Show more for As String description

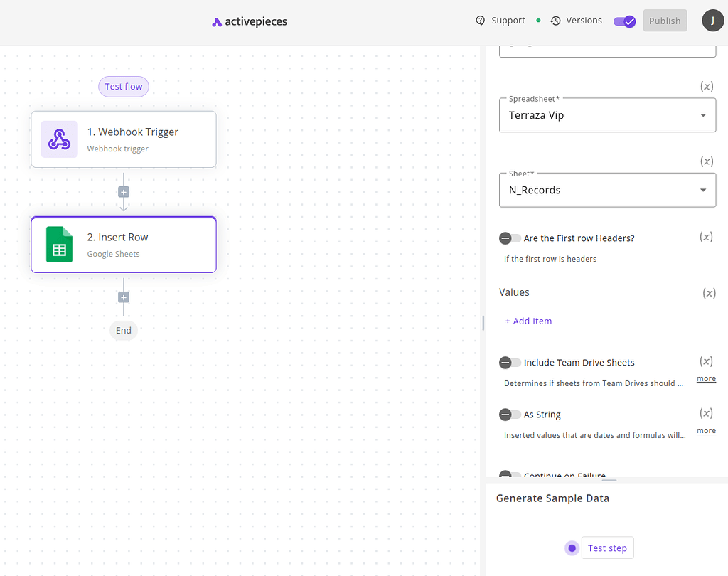click(x=706, y=431)
